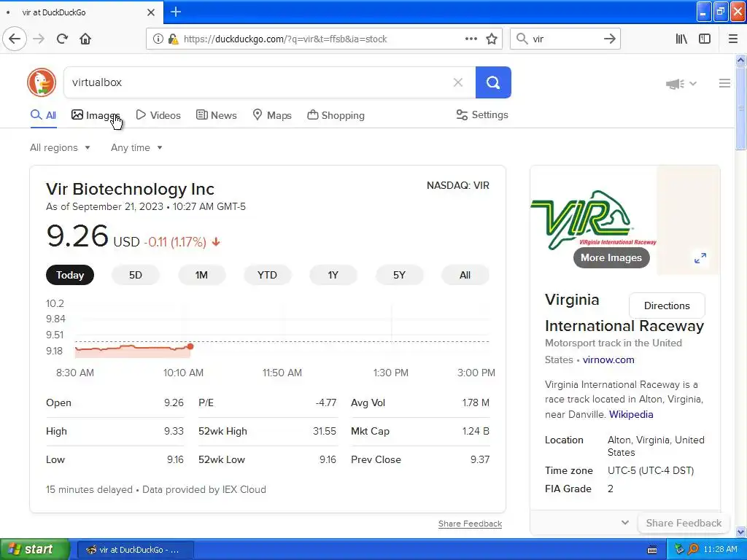Viewport: 747px width, 560px height.
Task: Click the green network tray icon
Action: 679,549
